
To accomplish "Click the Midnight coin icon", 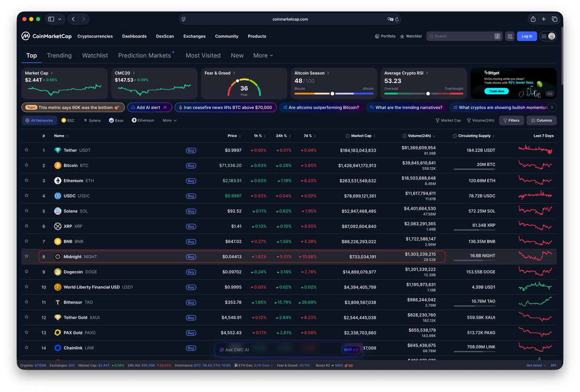I will (58, 256).
